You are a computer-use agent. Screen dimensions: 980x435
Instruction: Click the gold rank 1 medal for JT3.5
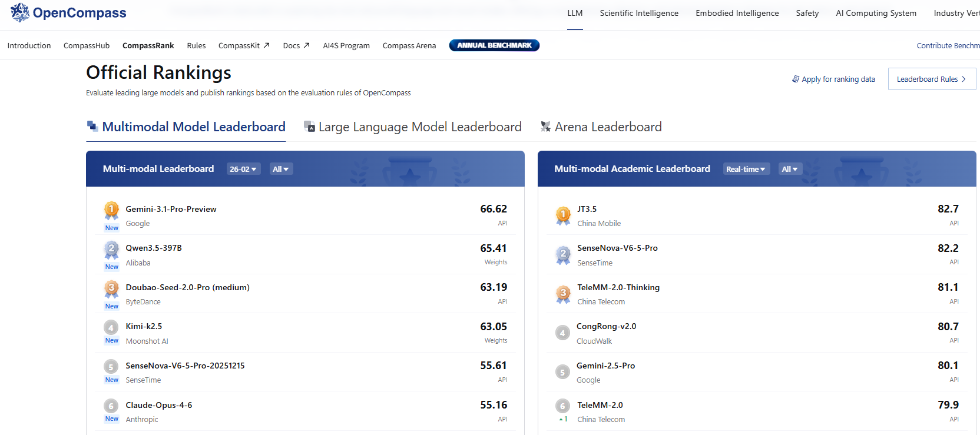pyautogui.click(x=563, y=216)
